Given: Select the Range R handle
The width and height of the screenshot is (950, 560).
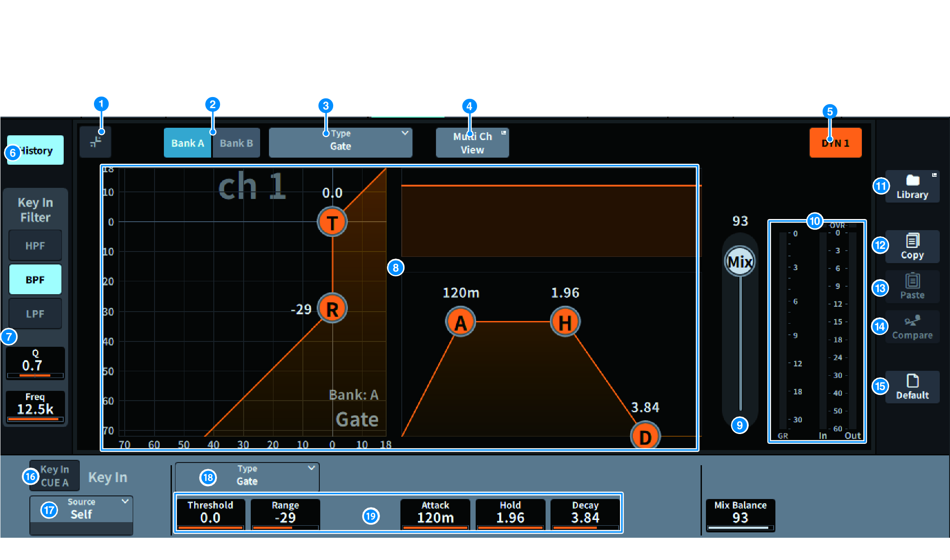Looking at the screenshot, I should pos(332,308).
